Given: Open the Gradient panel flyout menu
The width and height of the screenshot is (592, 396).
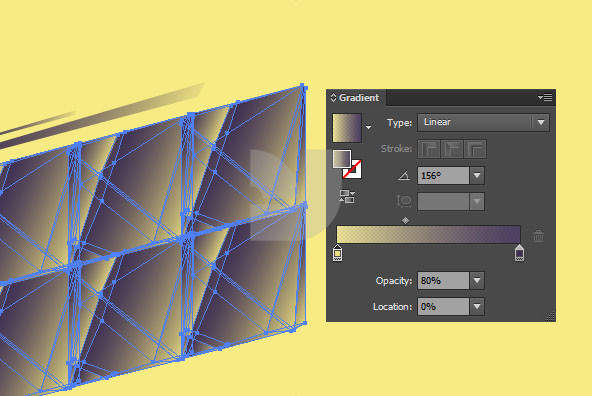Looking at the screenshot, I should click(545, 98).
